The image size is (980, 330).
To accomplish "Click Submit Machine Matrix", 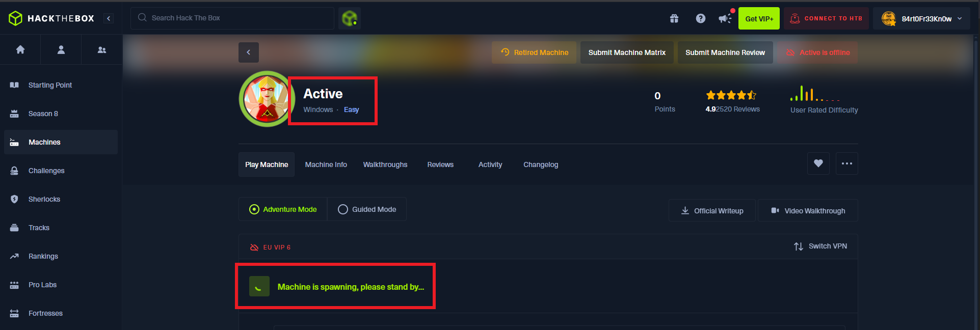I will [x=627, y=52].
